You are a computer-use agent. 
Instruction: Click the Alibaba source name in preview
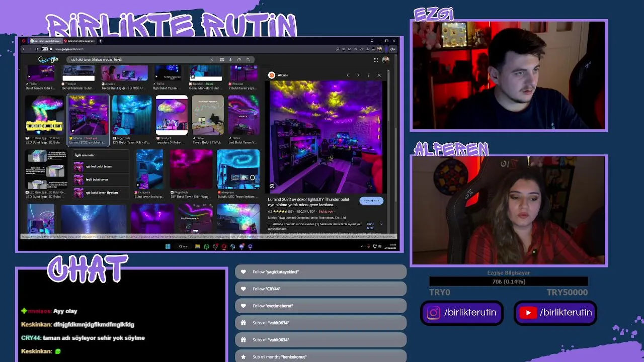point(283,75)
